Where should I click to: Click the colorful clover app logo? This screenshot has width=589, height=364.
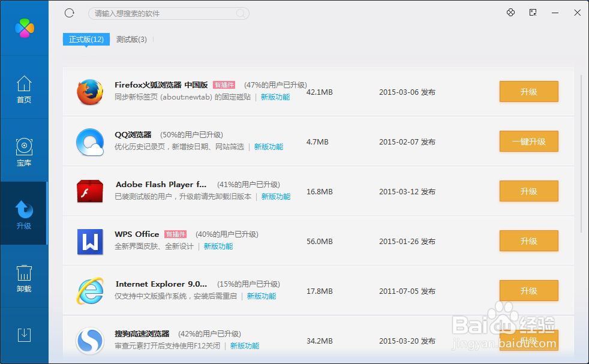click(x=25, y=28)
